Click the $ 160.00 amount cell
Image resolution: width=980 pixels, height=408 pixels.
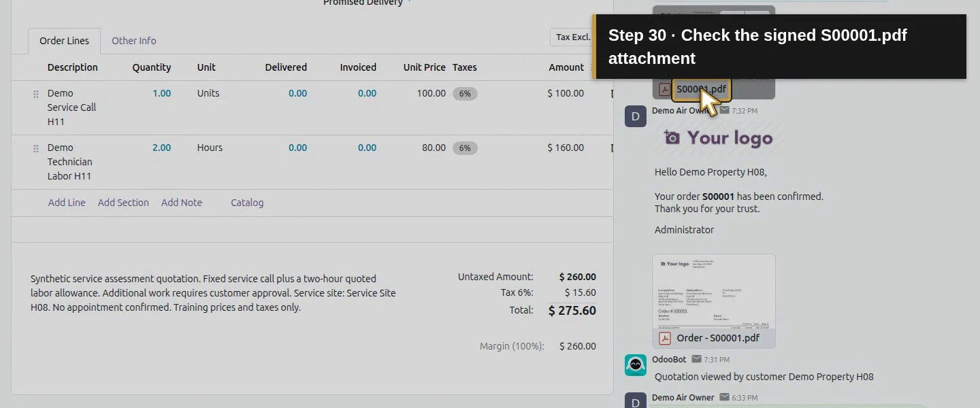[x=566, y=148]
